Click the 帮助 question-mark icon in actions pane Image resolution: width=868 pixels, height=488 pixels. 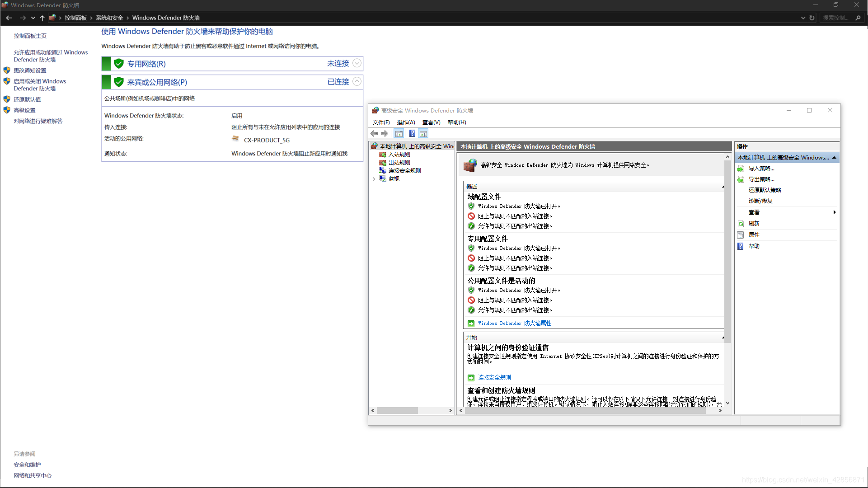(x=740, y=246)
